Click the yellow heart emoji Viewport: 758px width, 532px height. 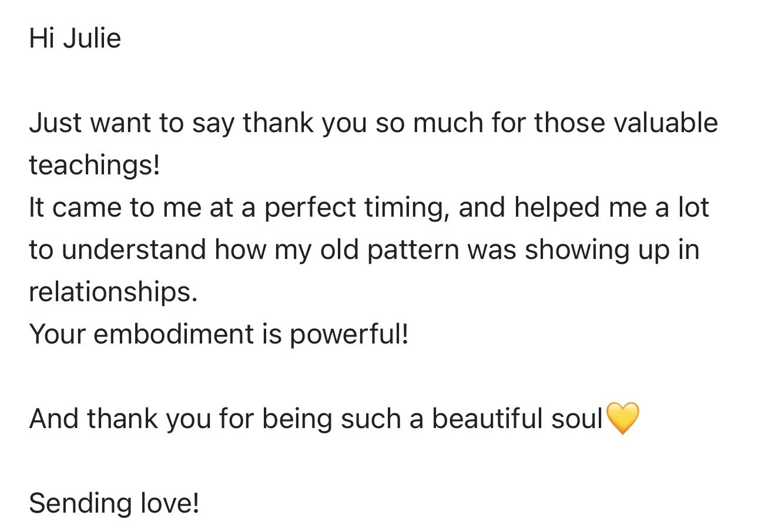(x=622, y=419)
